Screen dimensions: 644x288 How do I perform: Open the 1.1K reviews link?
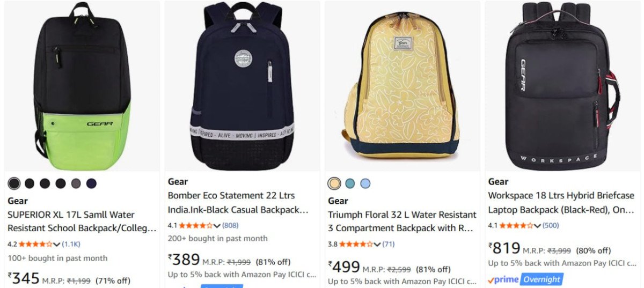point(71,244)
